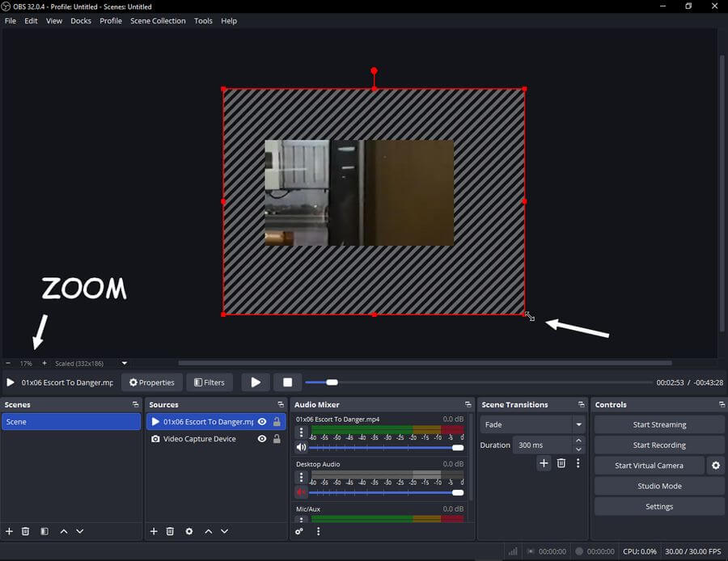Delete the scene transition with trash icon

click(561, 463)
